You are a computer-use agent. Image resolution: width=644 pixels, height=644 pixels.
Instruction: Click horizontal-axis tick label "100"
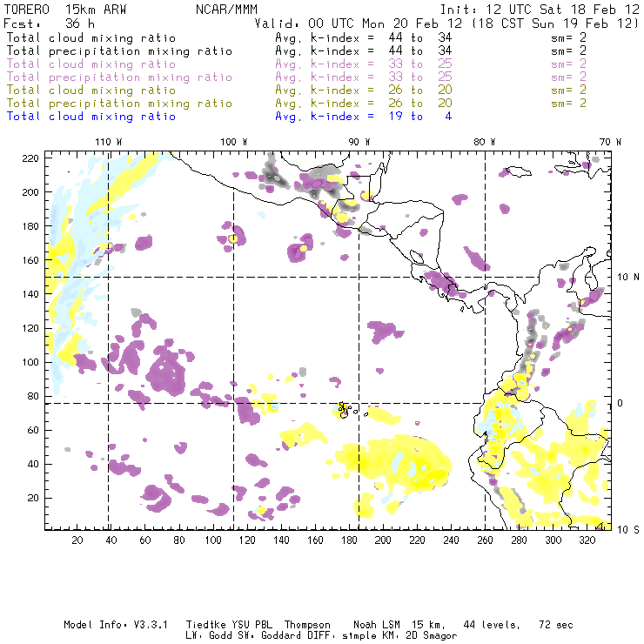click(x=213, y=540)
